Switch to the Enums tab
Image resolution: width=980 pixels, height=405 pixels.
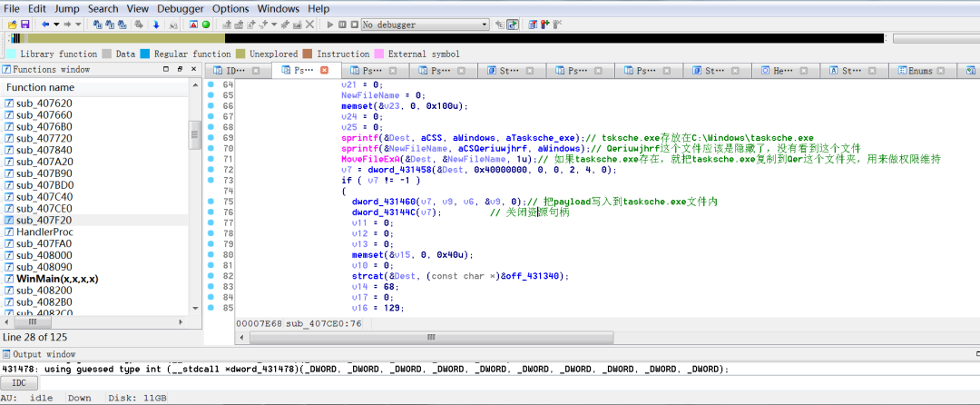[919, 71]
